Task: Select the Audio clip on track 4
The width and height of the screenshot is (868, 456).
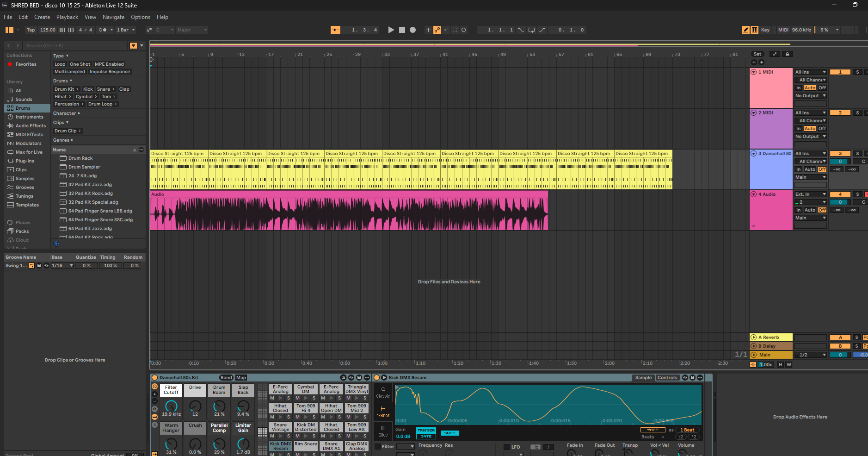Action: click(349, 211)
